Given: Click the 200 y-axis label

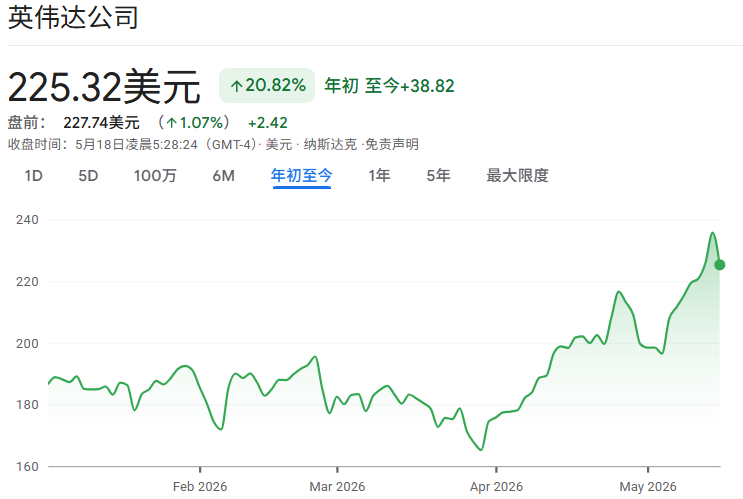Looking at the screenshot, I should tap(27, 344).
